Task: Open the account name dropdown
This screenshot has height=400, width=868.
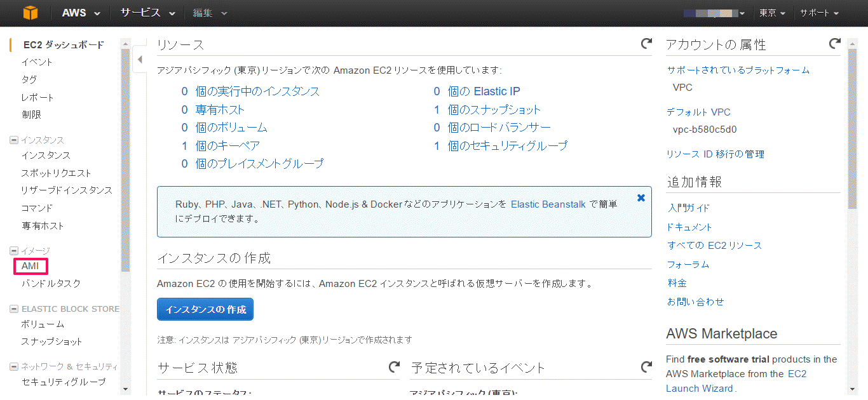Action: coord(714,13)
